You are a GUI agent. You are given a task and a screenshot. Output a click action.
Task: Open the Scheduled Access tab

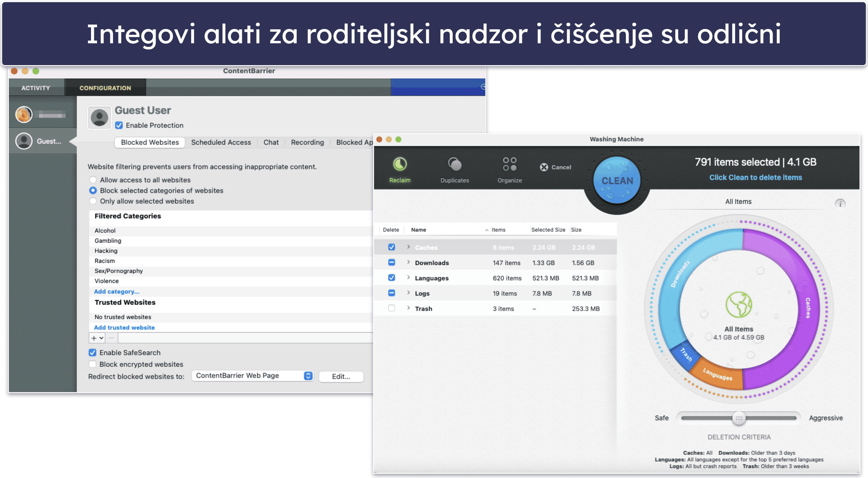coord(221,143)
